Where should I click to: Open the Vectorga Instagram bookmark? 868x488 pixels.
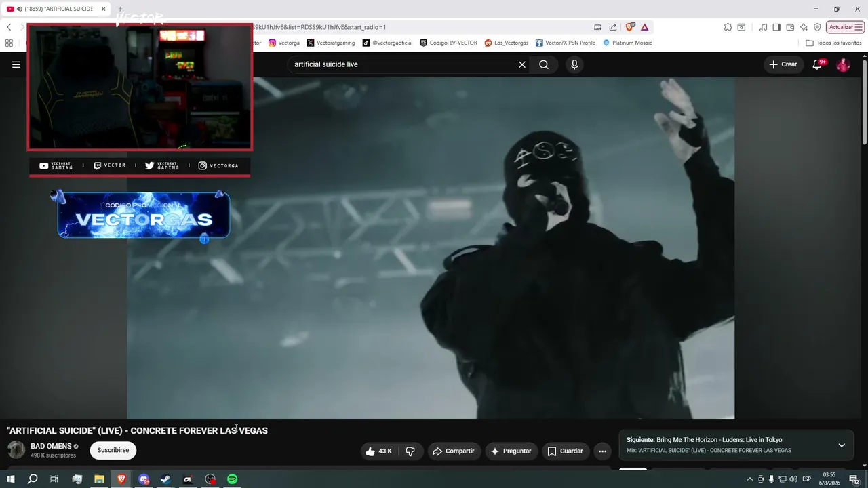tap(284, 43)
